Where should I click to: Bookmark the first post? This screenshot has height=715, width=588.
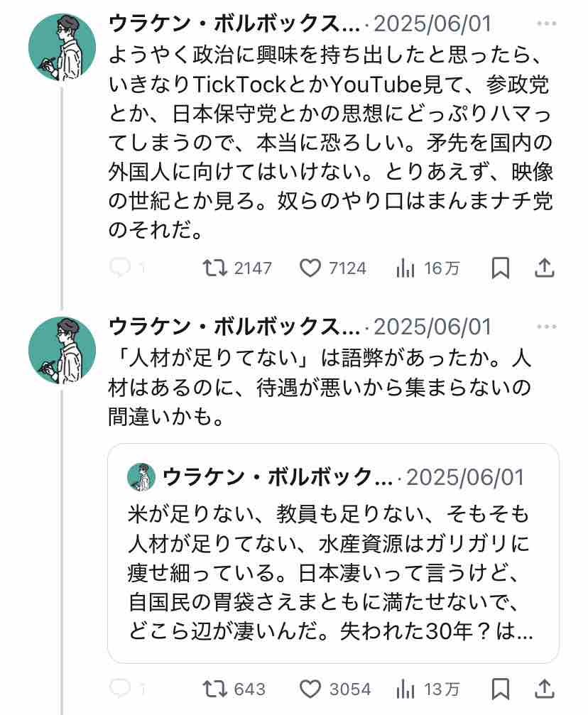tap(501, 268)
